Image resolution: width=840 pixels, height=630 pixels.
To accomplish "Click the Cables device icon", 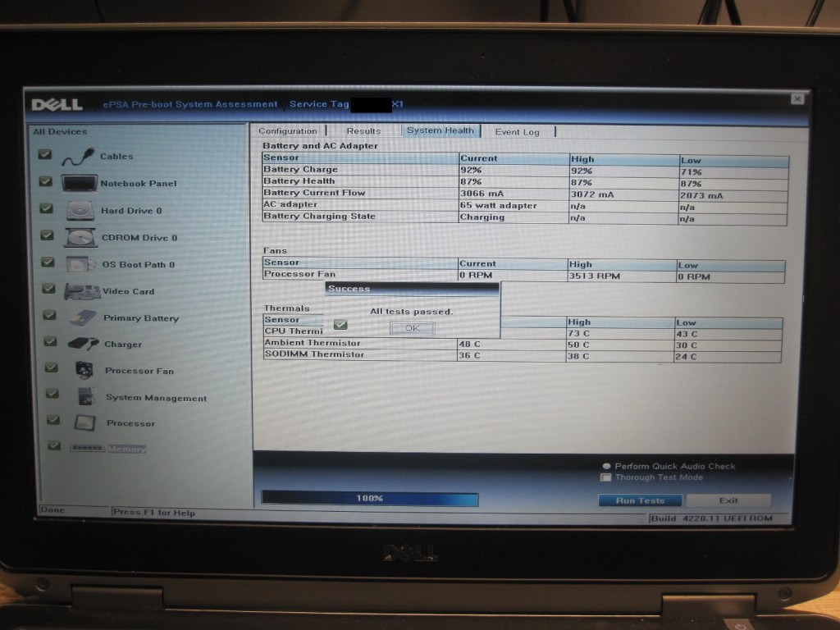I will (x=78, y=157).
